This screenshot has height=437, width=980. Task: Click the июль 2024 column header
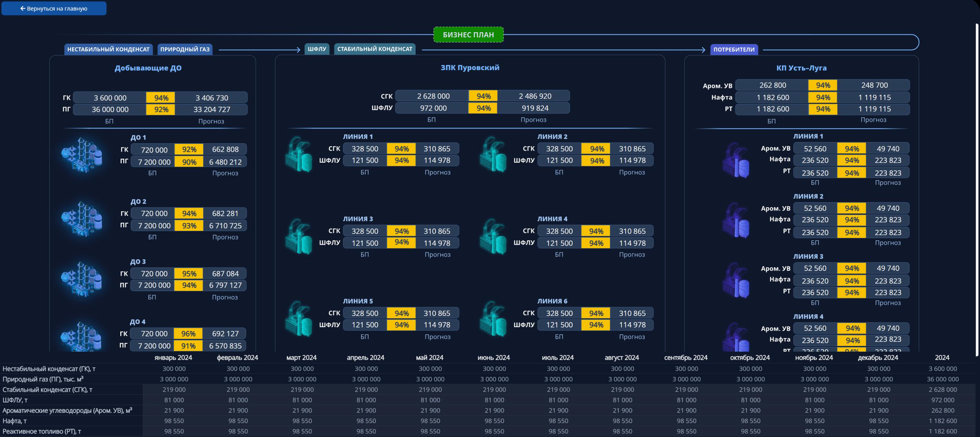click(x=558, y=357)
